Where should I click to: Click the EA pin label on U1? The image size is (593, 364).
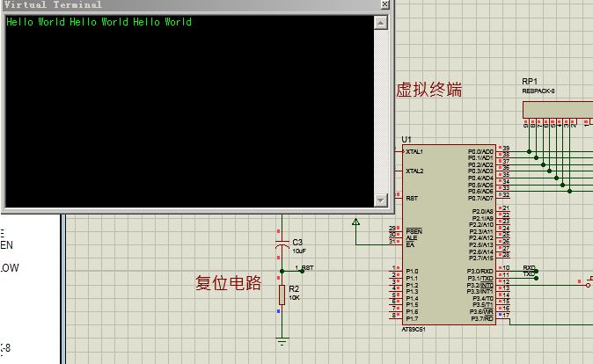pyautogui.click(x=410, y=245)
